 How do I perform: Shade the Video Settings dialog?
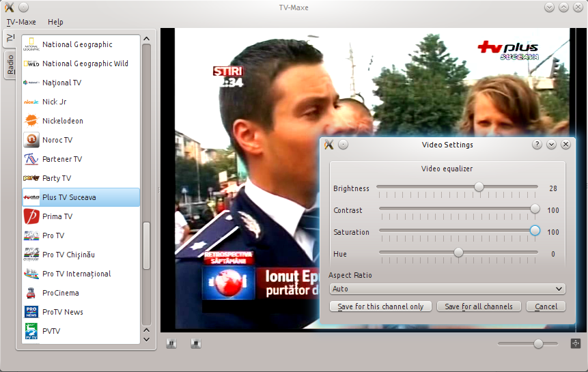[551, 145]
